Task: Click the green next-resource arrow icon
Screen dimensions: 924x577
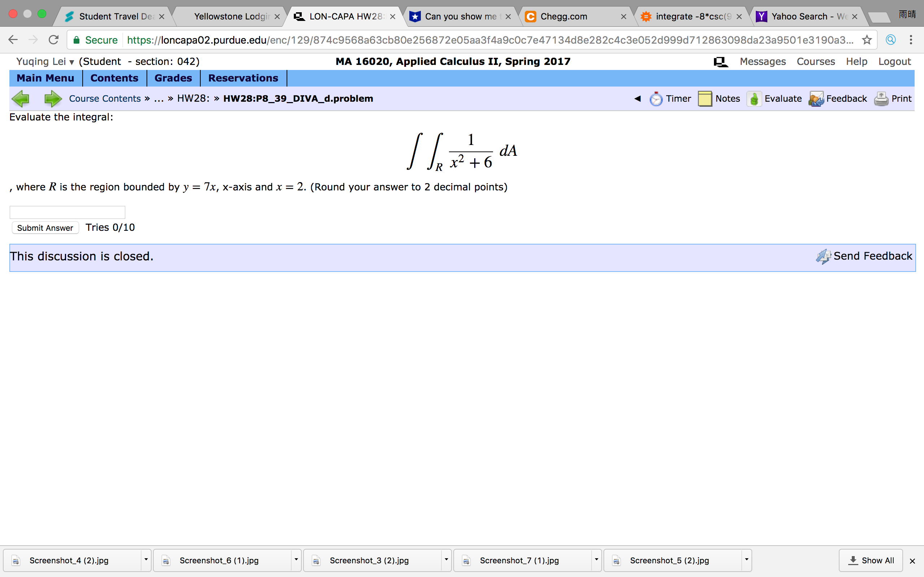Action: pyautogui.click(x=53, y=99)
